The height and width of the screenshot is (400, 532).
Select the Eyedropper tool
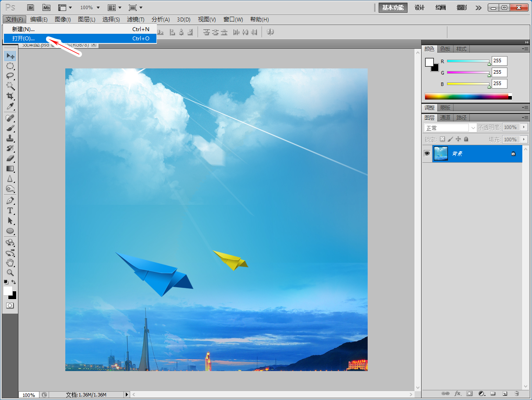[x=10, y=106]
